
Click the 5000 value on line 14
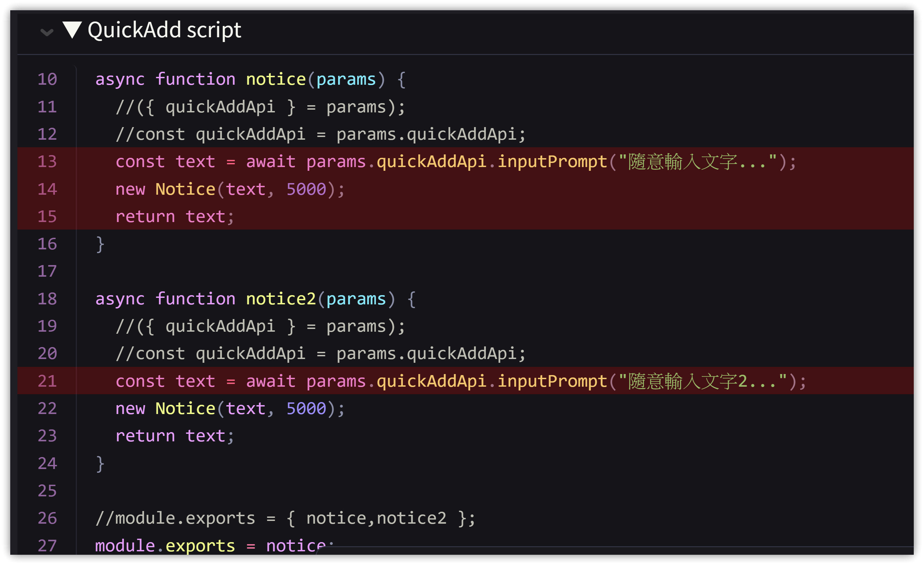(306, 189)
